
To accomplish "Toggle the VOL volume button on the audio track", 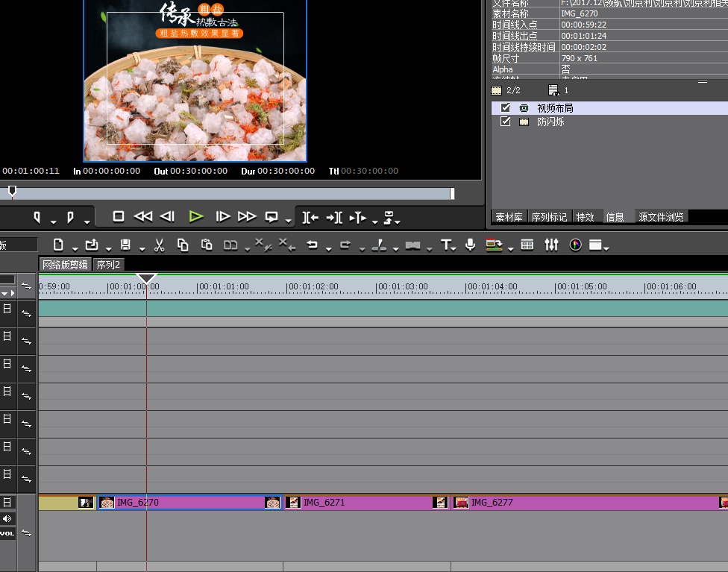I will (x=7, y=533).
